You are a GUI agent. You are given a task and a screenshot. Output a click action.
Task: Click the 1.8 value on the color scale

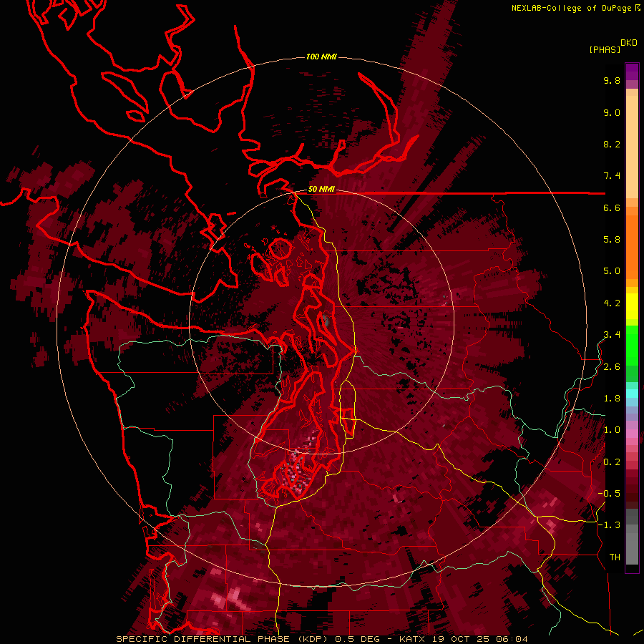click(x=612, y=399)
